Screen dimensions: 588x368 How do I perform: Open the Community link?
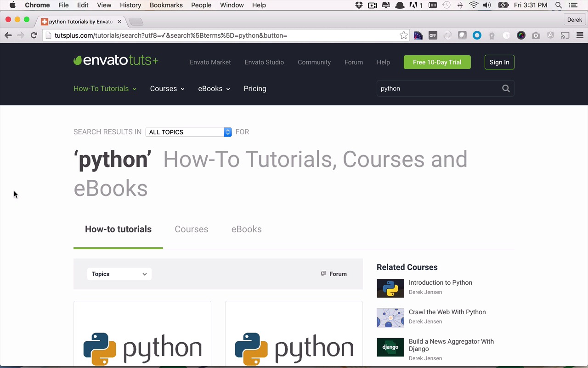(x=314, y=62)
